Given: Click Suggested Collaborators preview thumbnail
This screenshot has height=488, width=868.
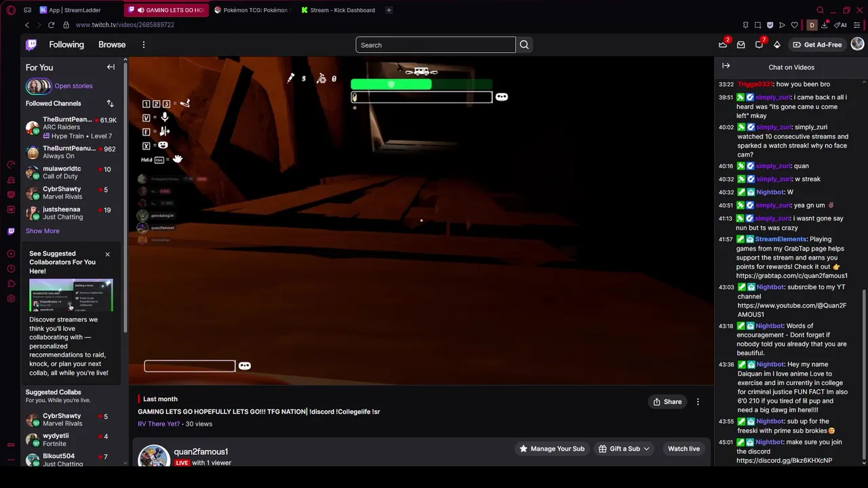Looking at the screenshot, I should (71, 296).
